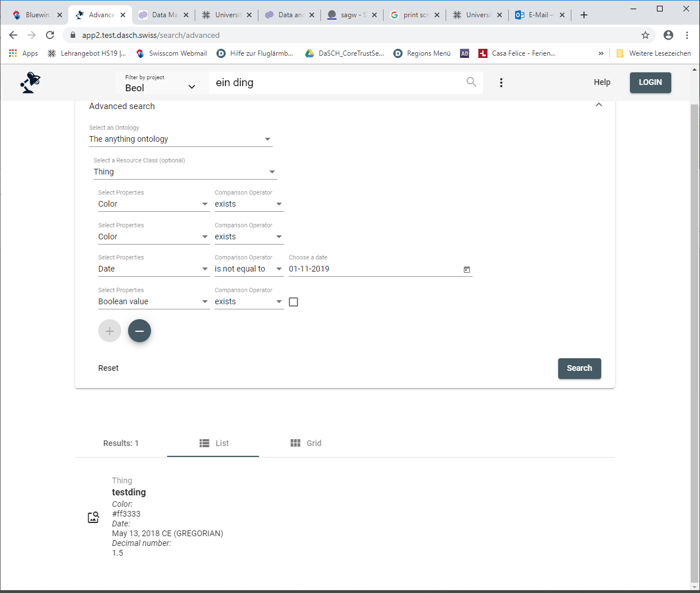The width and height of the screenshot is (700, 593).
Task: Click the magnifier search icon
Action: click(471, 82)
